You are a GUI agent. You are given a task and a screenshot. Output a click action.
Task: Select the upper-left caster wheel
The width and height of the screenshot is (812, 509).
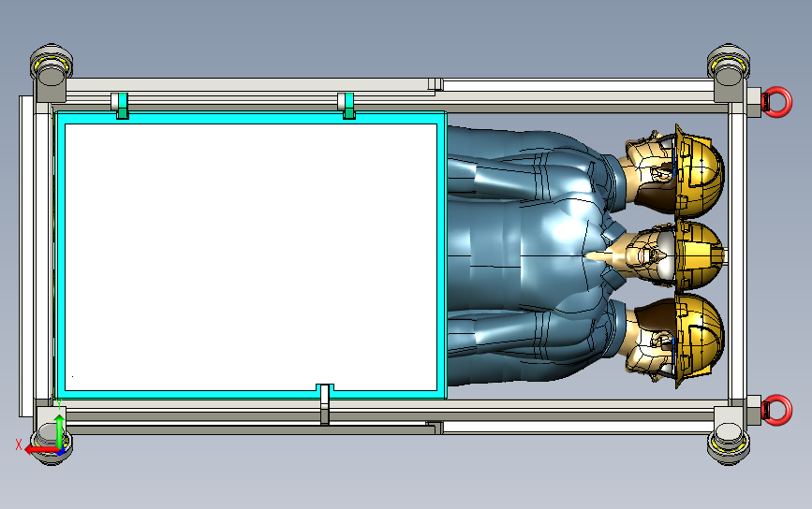click(51, 65)
